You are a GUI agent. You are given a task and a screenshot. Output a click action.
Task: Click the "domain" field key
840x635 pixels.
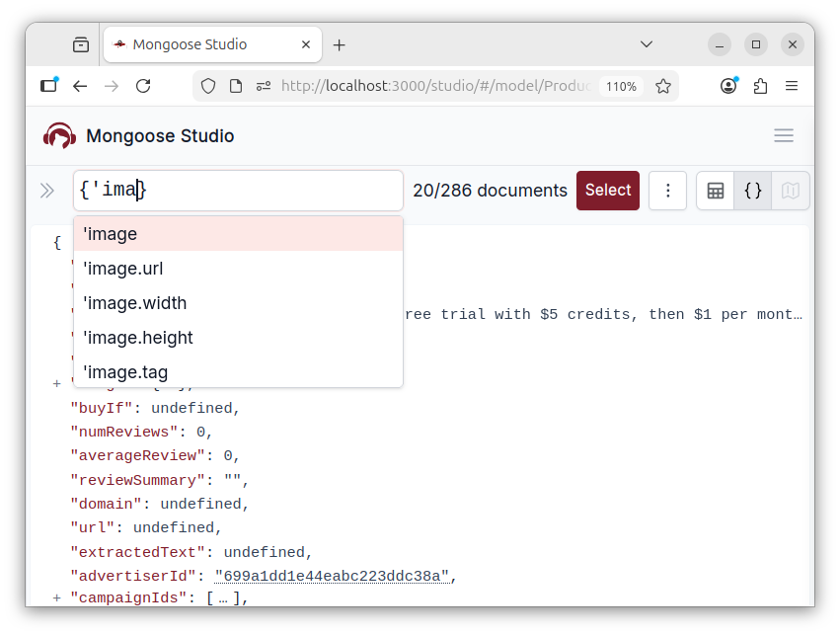[106, 505]
